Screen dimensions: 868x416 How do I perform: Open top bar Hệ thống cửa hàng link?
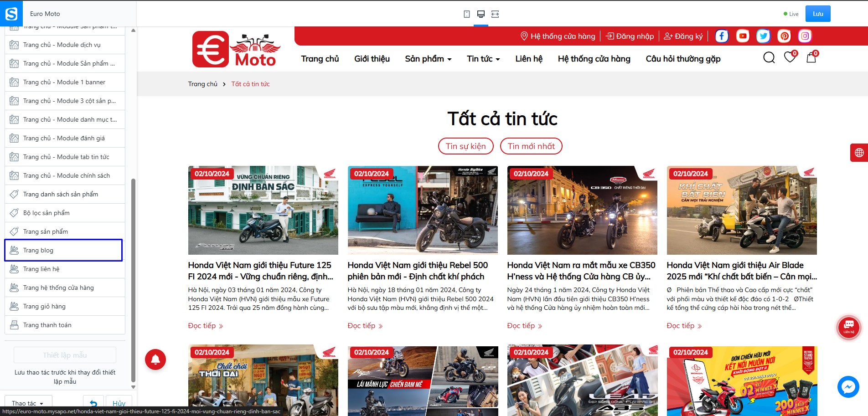(558, 36)
